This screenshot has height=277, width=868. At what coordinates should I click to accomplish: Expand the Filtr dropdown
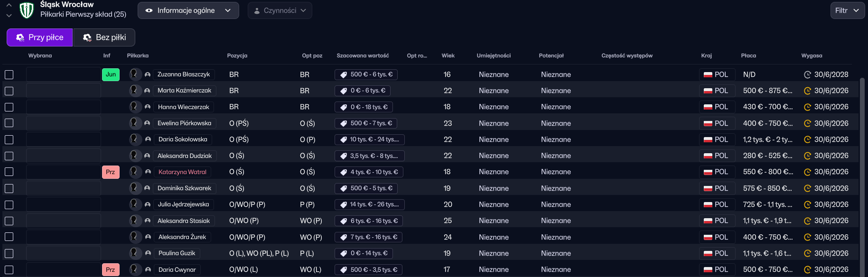coord(847,10)
